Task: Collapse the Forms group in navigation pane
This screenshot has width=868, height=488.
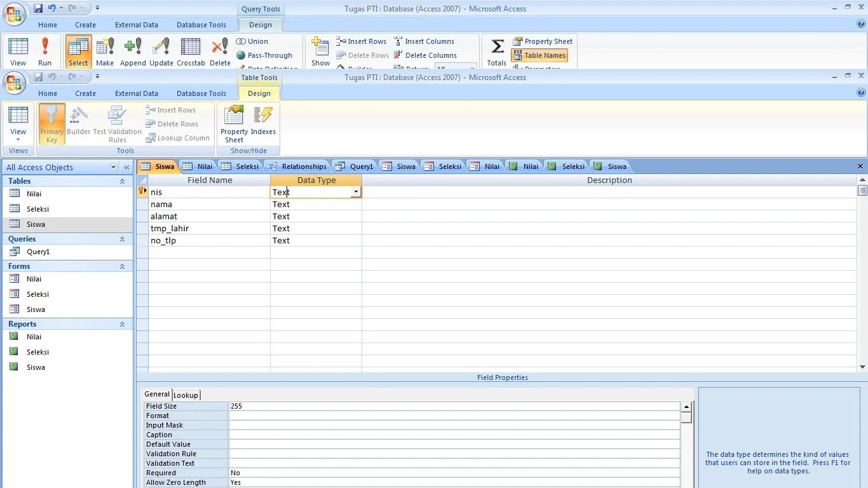Action: pyautogui.click(x=122, y=266)
